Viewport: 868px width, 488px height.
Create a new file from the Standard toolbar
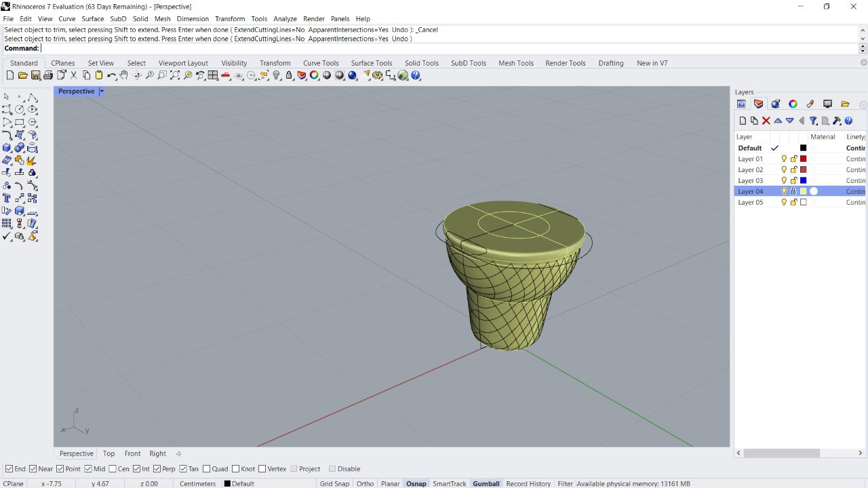(x=10, y=75)
